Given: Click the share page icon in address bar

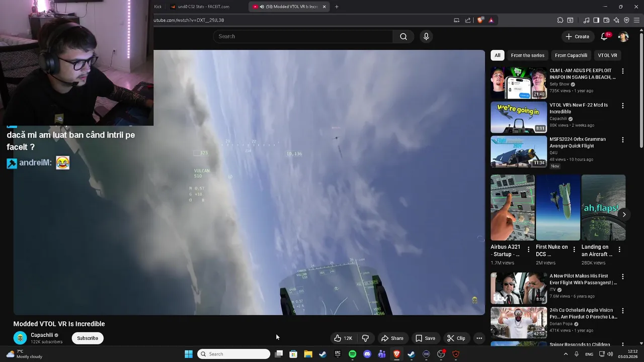Looking at the screenshot, I should coord(468,20).
